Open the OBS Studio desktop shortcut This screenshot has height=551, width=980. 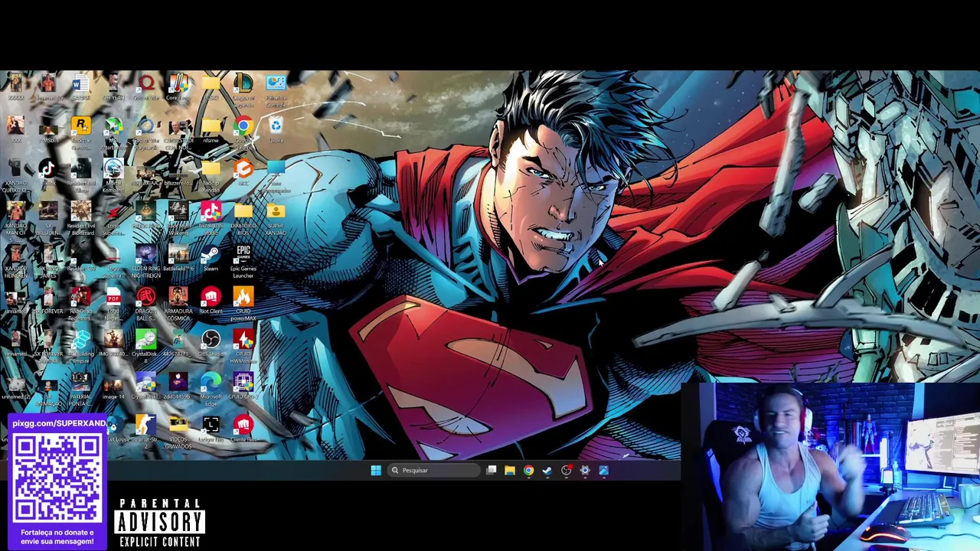pyautogui.click(x=211, y=344)
